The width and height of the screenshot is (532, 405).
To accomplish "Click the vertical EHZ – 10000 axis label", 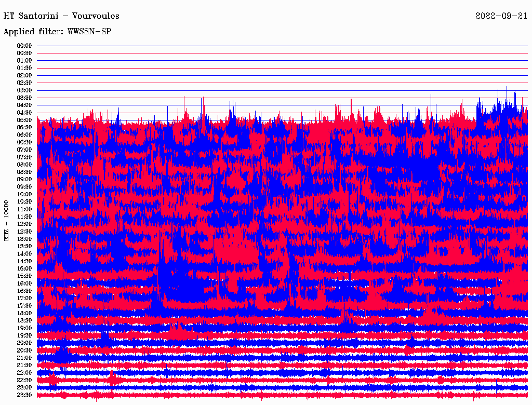I will [6, 221].
